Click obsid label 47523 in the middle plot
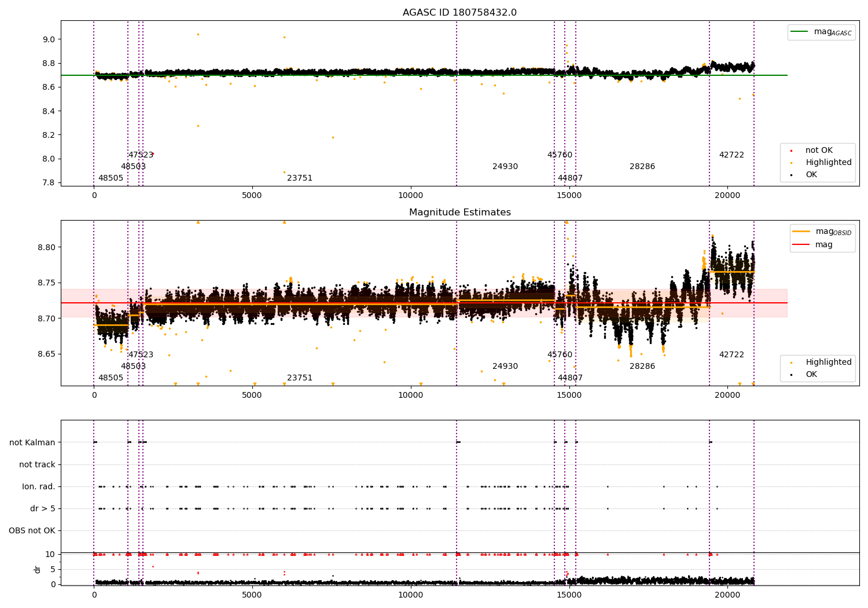This screenshot has height=608, width=868. point(141,355)
